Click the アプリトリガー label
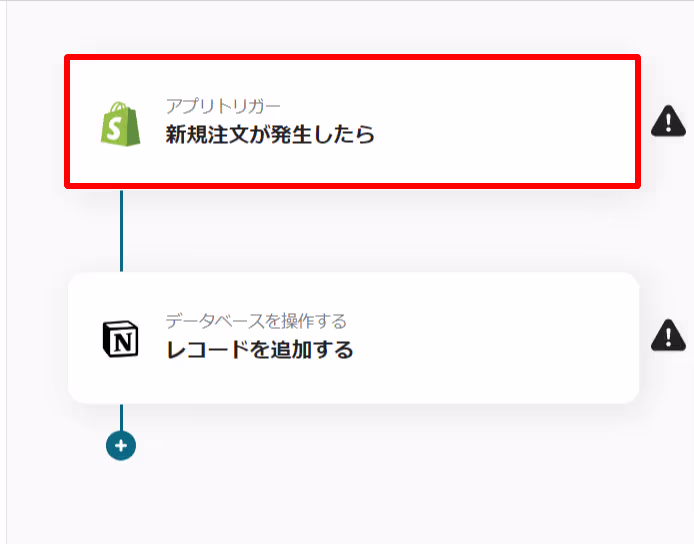 [223, 106]
